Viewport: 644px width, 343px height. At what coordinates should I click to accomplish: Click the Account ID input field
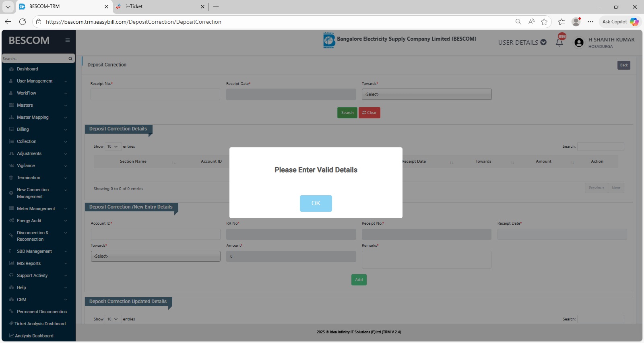pos(155,234)
